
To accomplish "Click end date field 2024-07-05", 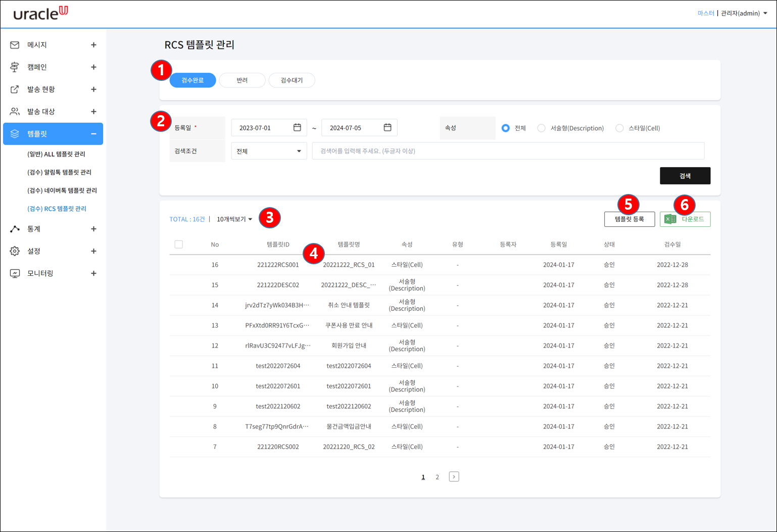I will tap(359, 128).
